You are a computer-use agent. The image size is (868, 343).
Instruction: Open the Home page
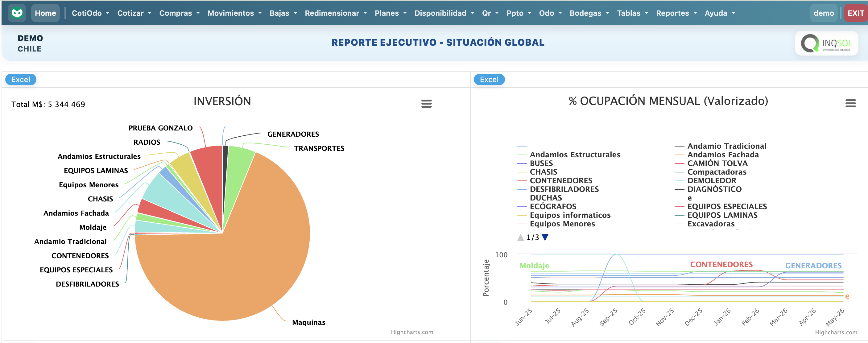(45, 13)
